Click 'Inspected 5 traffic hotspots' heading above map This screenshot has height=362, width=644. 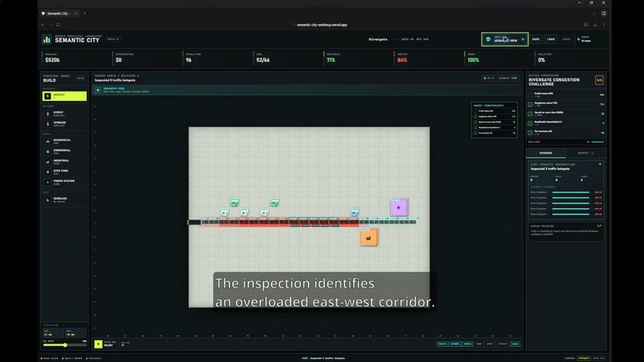click(x=115, y=80)
